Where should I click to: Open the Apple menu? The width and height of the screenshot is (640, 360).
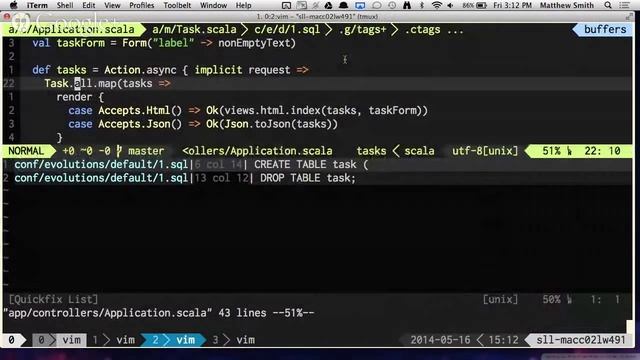(x=13, y=5)
